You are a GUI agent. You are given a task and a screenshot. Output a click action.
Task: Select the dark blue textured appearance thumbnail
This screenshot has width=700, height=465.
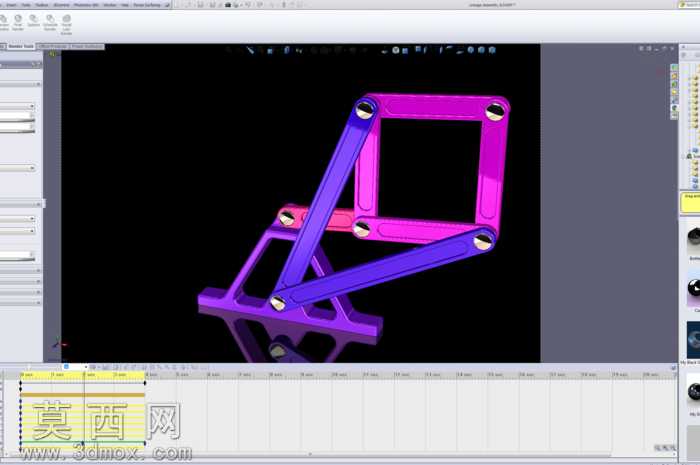pos(693,340)
